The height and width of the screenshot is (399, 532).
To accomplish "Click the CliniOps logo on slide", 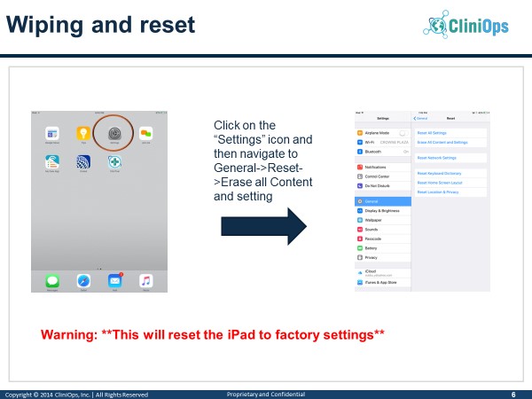I will pyautogui.click(x=465, y=25).
